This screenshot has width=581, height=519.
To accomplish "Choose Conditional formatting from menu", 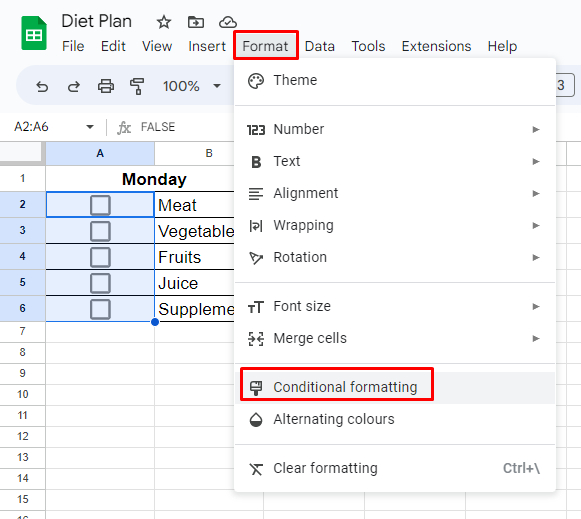I will tap(395, 388).
